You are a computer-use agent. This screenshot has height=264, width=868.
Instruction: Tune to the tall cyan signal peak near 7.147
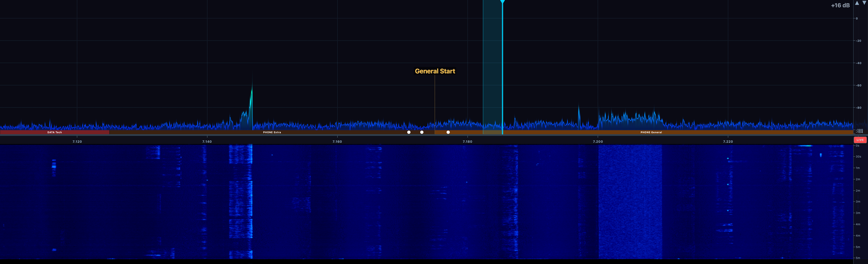pyautogui.click(x=252, y=101)
